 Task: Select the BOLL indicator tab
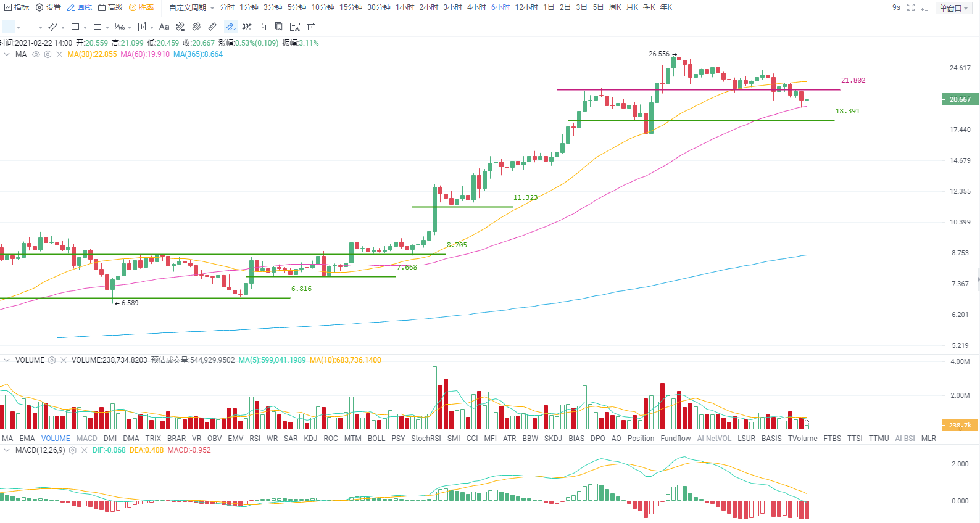click(376, 439)
